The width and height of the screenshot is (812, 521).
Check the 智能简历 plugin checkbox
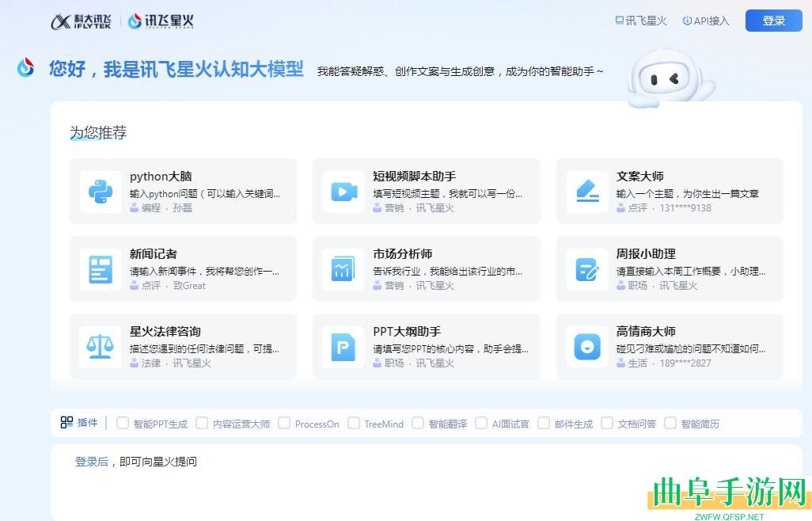(670, 423)
